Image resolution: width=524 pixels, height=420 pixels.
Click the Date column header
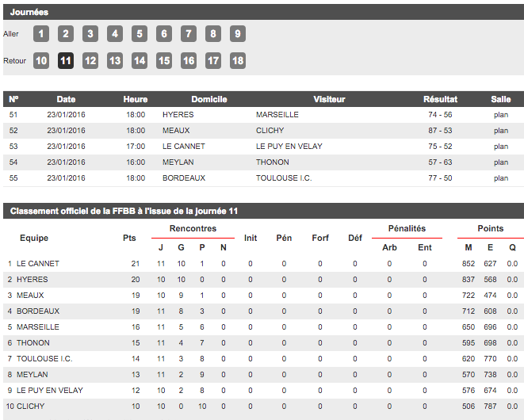(66, 99)
